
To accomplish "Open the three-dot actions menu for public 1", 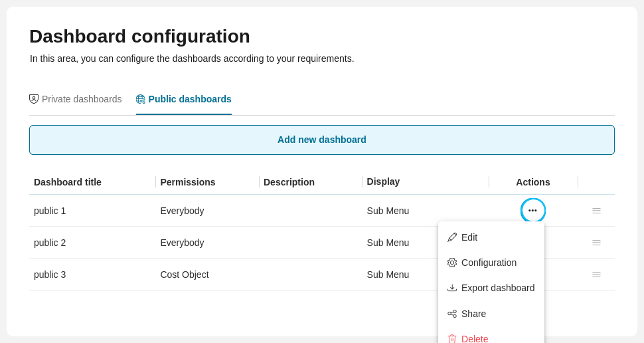I will tap(532, 211).
